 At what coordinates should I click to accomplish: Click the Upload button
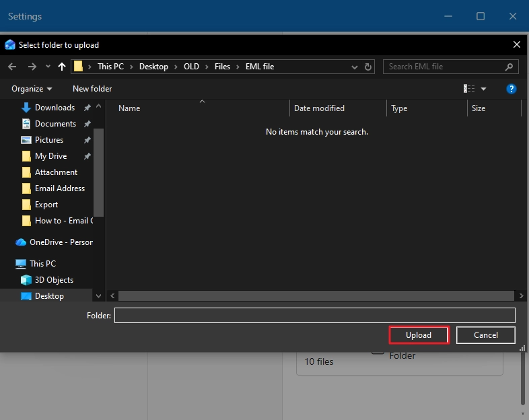coord(419,335)
